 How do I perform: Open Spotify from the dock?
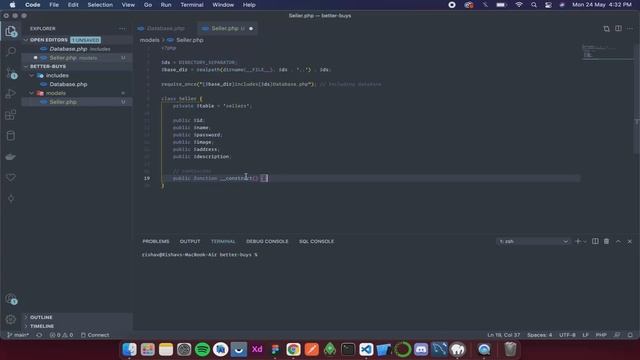point(202,349)
